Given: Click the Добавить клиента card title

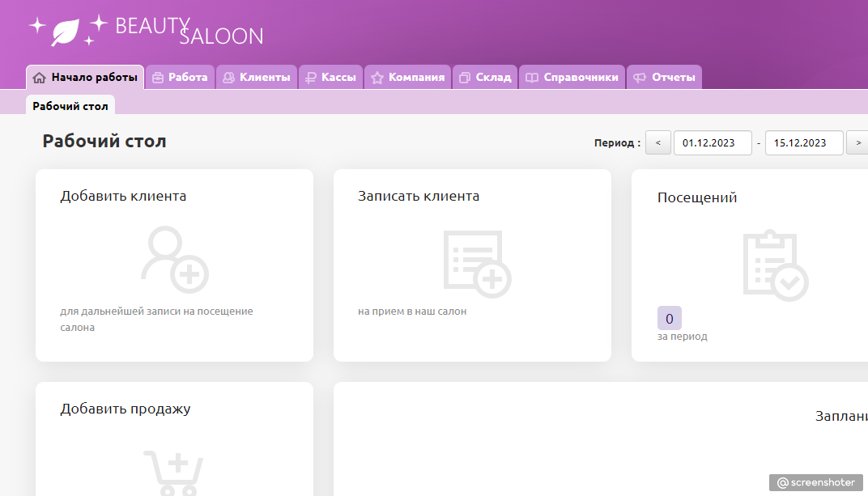Looking at the screenshot, I should click(123, 196).
